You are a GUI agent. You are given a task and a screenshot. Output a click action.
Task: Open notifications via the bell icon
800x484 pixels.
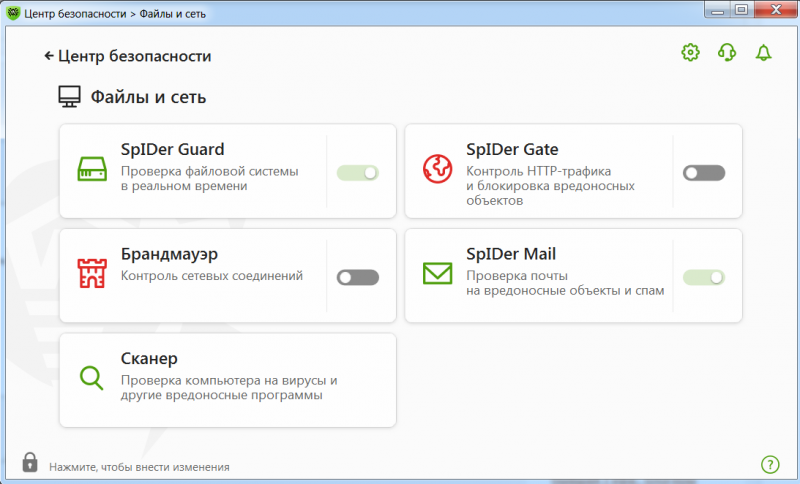[764, 53]
